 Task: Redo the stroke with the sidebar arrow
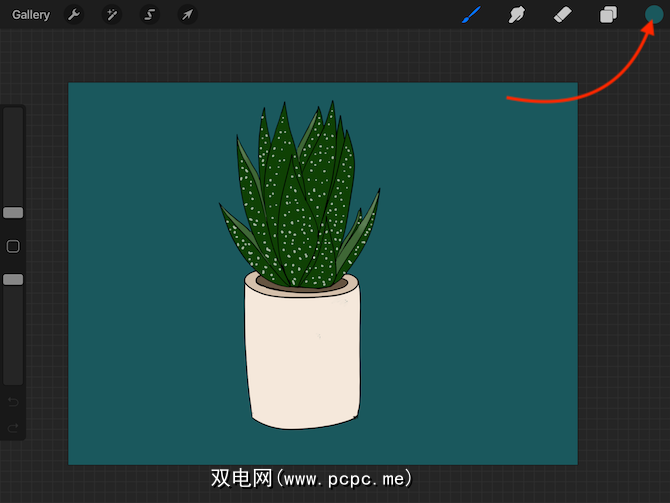(13, 428)
